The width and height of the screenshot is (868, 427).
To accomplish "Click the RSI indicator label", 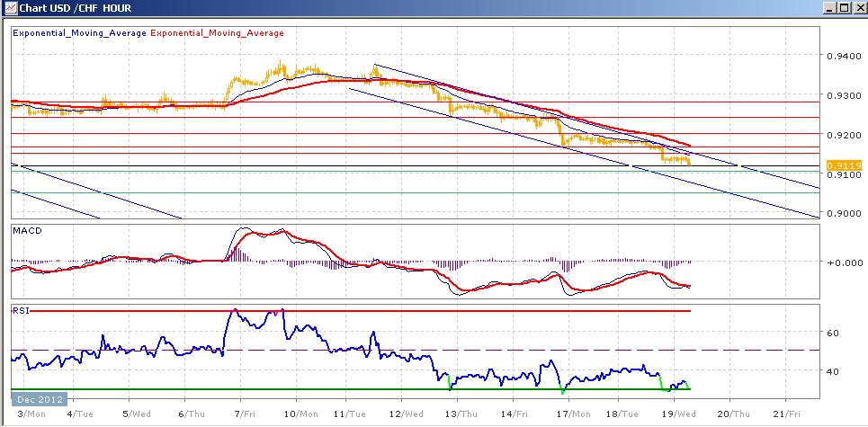I will [x=20, y=310].
